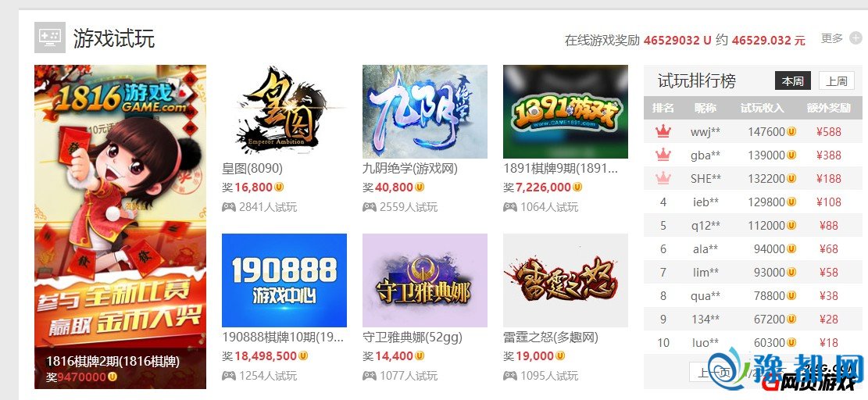Click the gold crown icon for wwj**
This screenshot has height=400, width=868.
[x=663, y=132]
